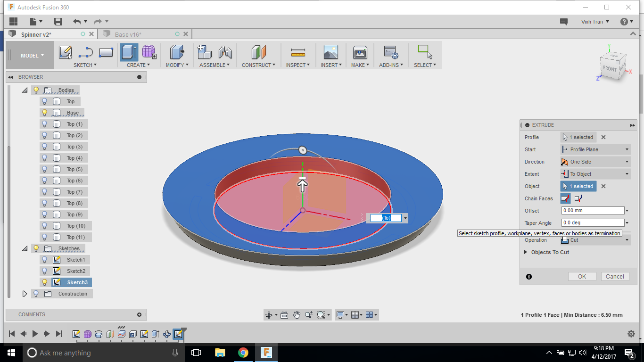Open the CONSTRUCT menu
The image size is (644, 362).
coord(259,65)
